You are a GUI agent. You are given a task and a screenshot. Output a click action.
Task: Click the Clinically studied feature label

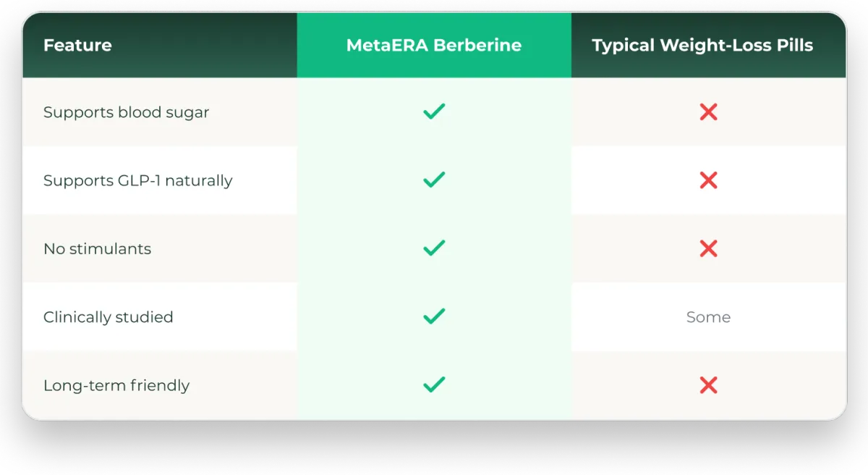point(108,317)
